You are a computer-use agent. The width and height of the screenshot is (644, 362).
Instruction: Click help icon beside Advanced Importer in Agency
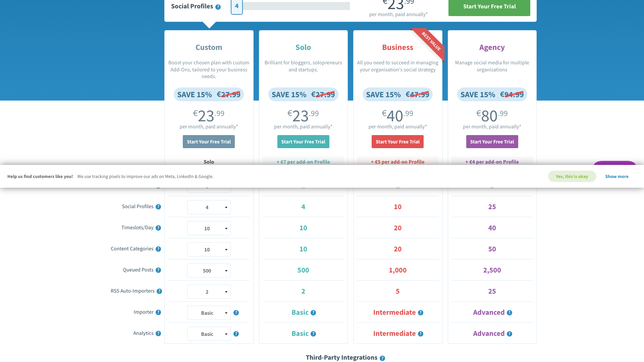point(509,313)
